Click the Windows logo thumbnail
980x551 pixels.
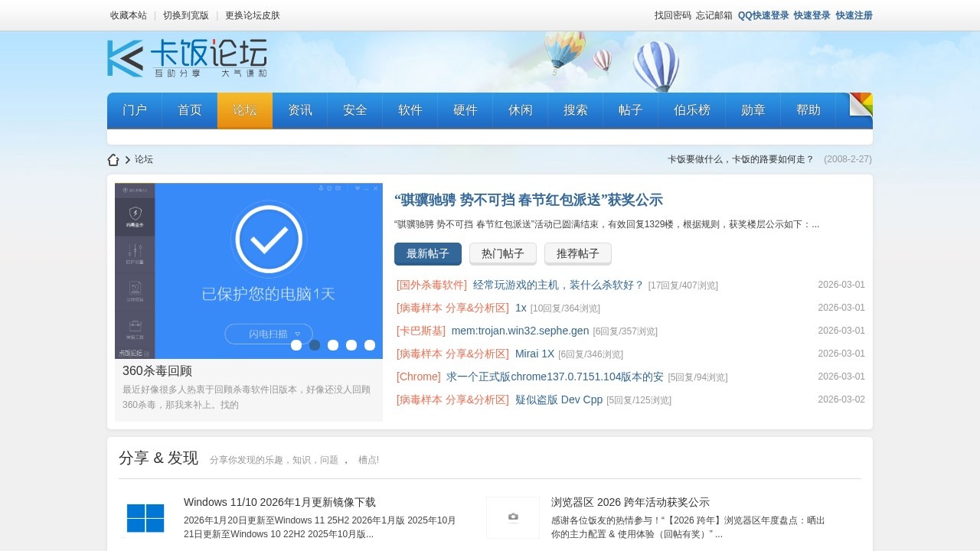[145, 518]
